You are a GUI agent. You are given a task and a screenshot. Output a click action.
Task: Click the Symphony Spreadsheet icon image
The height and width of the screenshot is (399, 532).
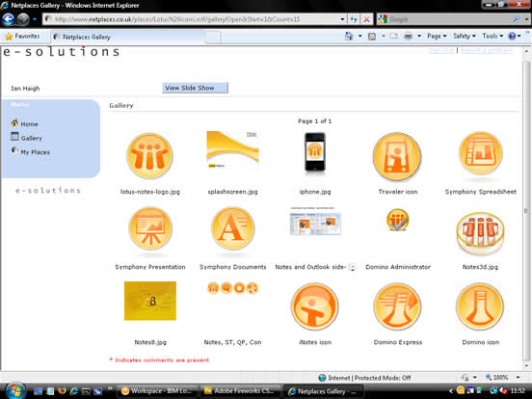click(480, 153)
